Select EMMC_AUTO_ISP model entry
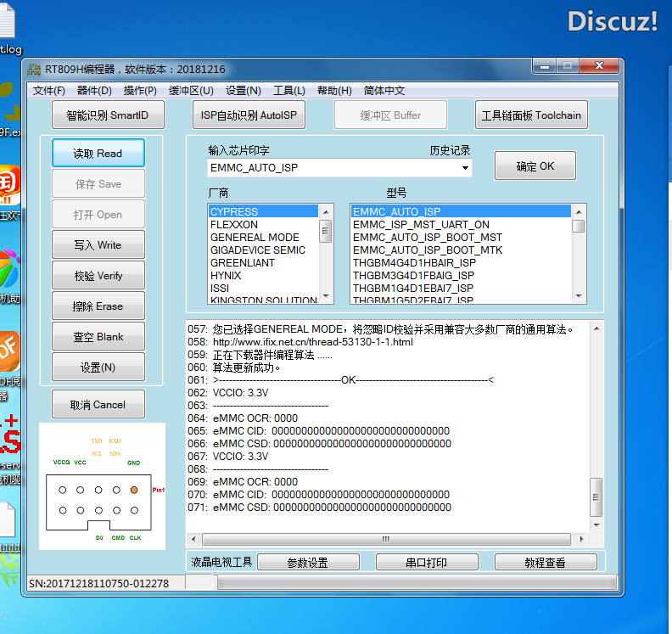The width and height of the screenshot is (672, 634). tap(461, 211)
